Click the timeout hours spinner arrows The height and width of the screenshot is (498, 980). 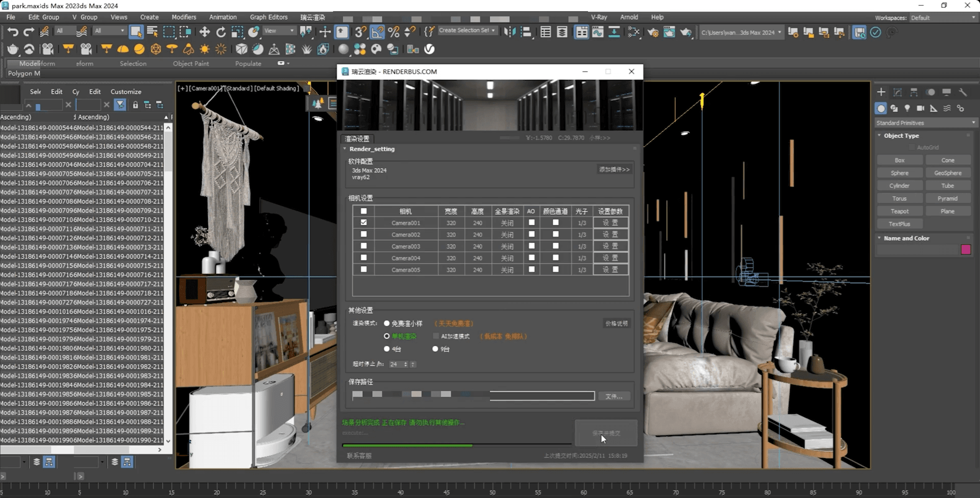tap(406, 364)
